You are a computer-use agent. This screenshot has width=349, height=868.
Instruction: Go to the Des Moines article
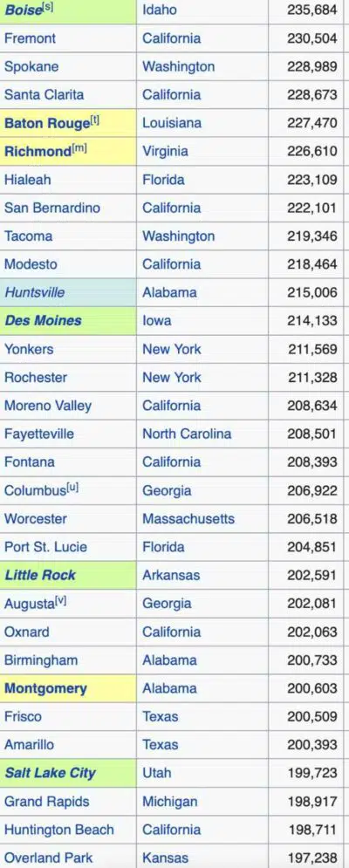[x=44, y=320]
